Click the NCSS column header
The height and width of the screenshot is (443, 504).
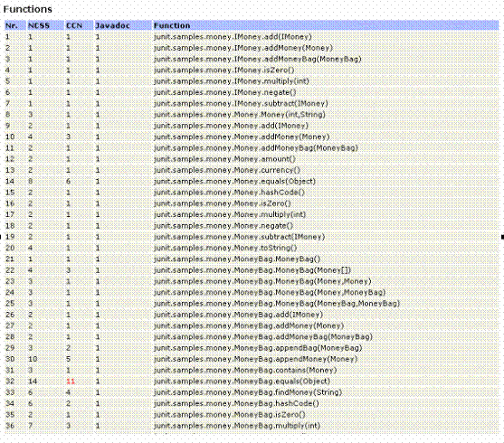tap(45, 25)
